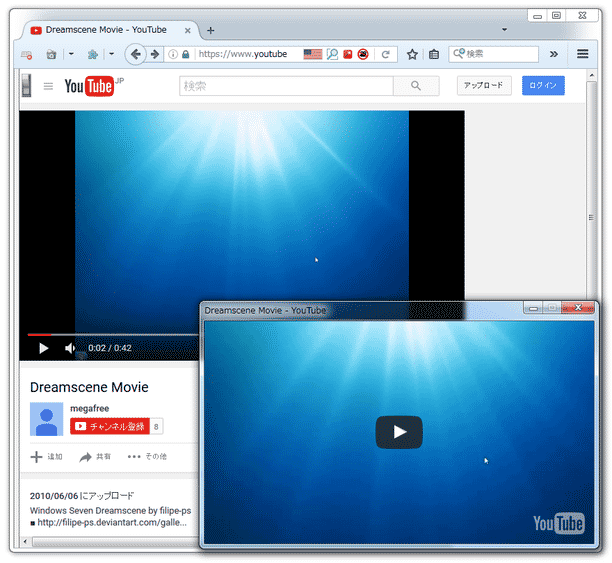The width and height of the screenshot is (612, 563).
Task: Open the YouTube guide hamburger menu
Action: (x=48, y=86)
